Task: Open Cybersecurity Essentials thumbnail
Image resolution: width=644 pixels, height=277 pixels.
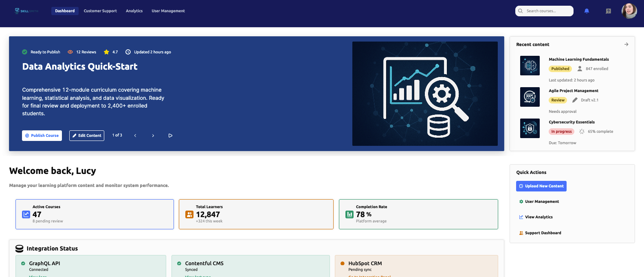Action: pos(530,128)
